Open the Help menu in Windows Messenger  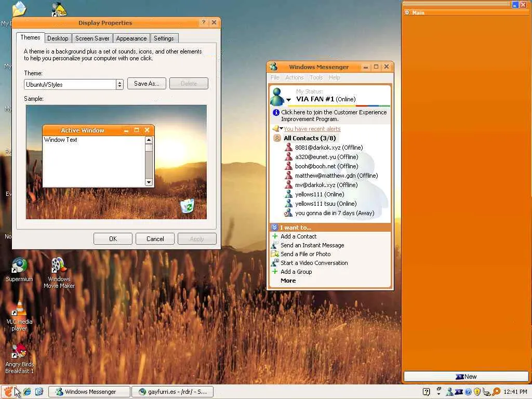(334, 78)
